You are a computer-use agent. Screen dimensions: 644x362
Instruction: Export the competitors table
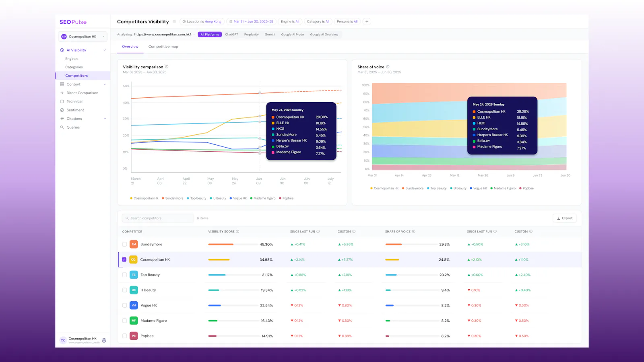[x=565, y=218]
